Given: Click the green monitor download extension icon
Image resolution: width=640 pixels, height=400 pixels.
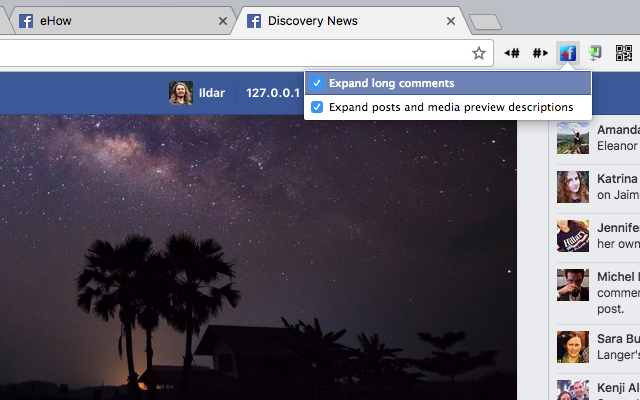Looking at the screenshot, I should [595, 53].
